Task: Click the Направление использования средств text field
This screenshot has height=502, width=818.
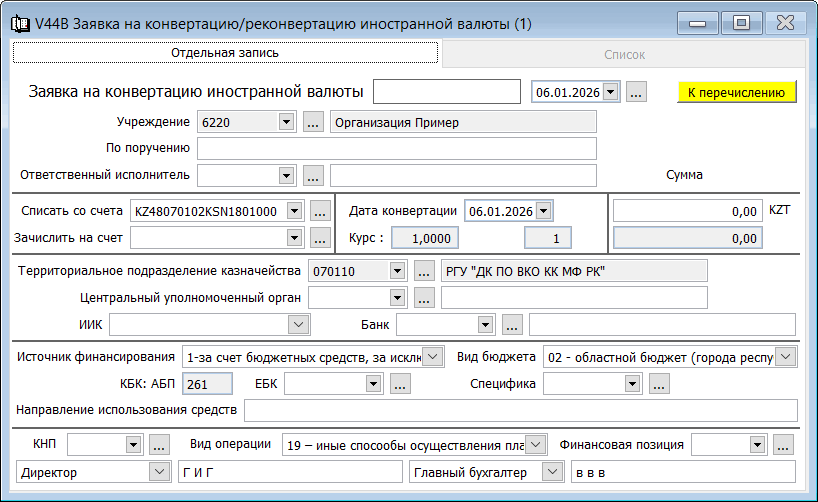Action: (x=520, y=411)
